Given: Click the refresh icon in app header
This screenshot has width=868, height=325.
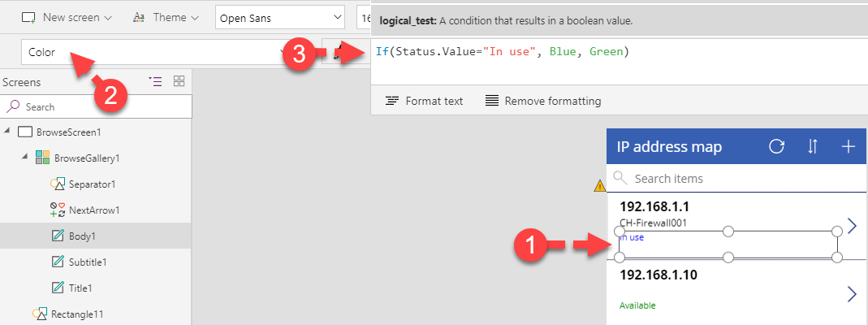Looking at the screenshot, I should [777, 146].
